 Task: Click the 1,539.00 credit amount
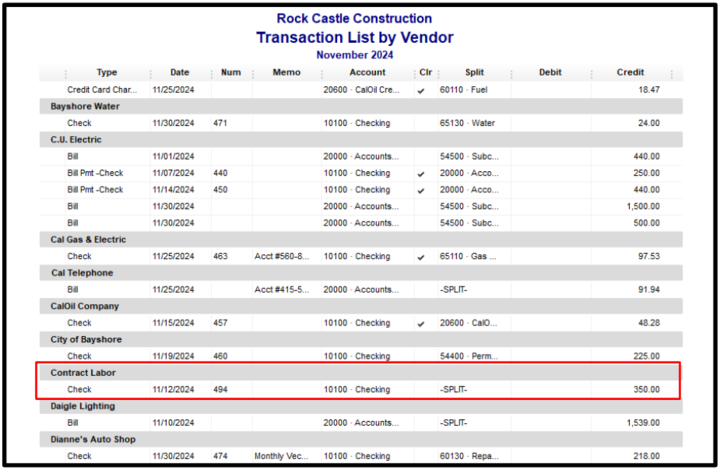tap(643, 423)
